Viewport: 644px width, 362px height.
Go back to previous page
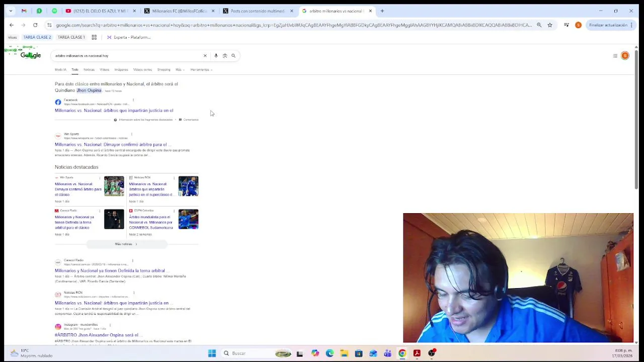click(12, 25)
